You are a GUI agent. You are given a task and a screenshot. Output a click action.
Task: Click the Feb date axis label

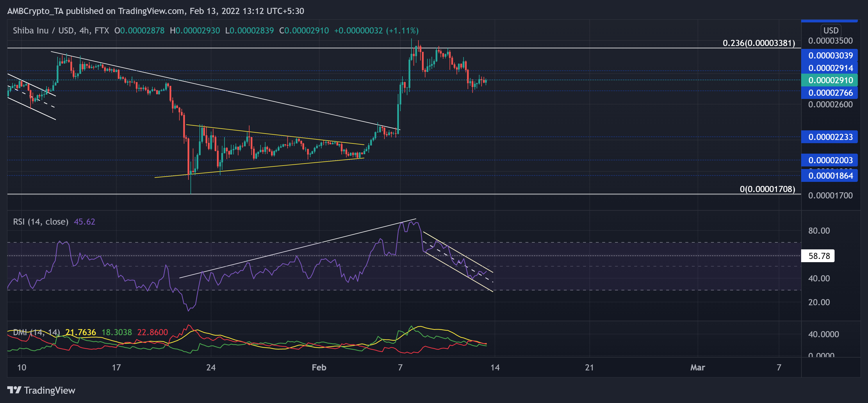click(x=319, y=368)
